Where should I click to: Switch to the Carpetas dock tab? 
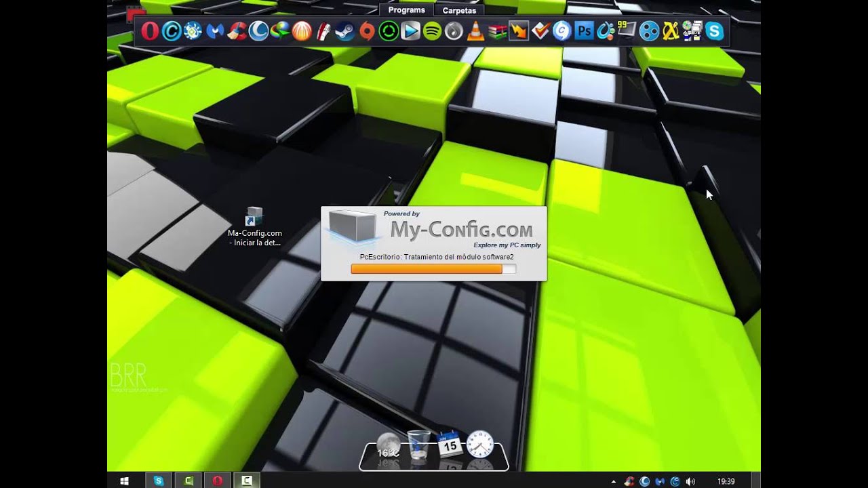click(x=459, y=10)
